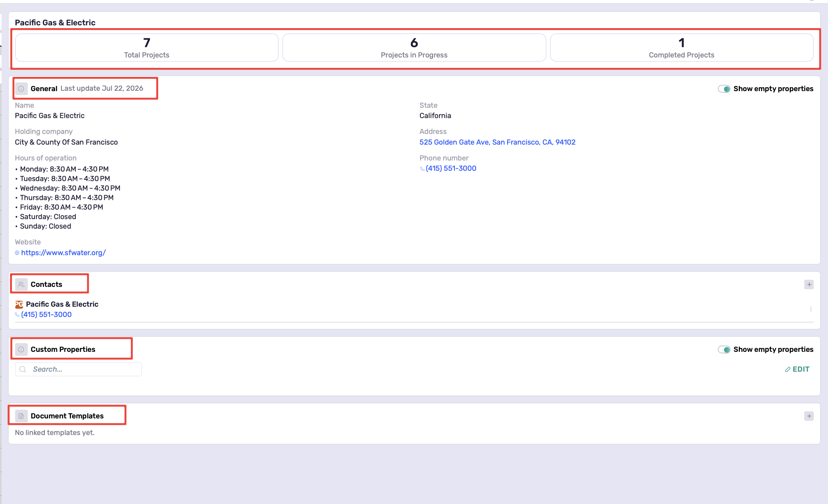Click 'Monday: 8:30 AM – 4:30 PM' hours row

coord(64,169)
